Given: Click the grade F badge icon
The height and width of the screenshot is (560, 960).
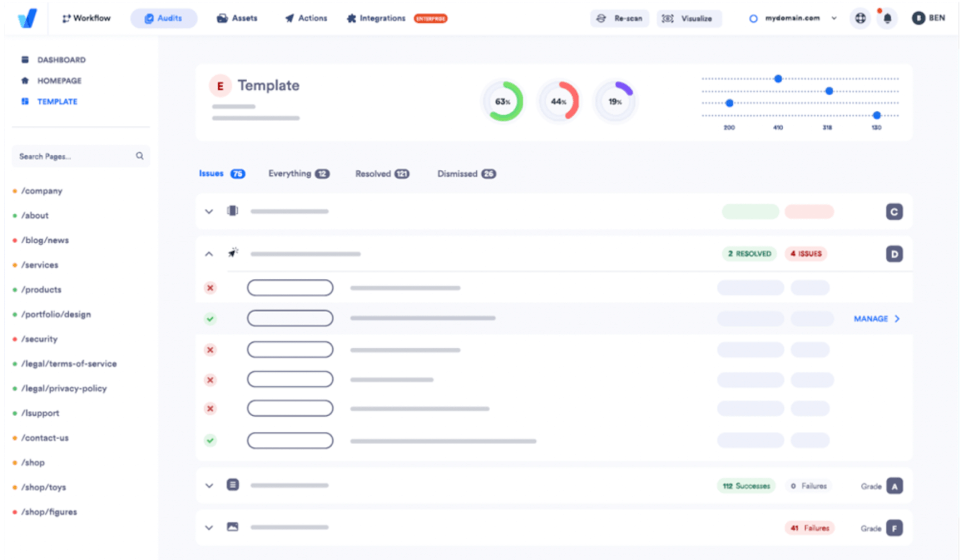Looking at the screenshot, I should 894,528.
